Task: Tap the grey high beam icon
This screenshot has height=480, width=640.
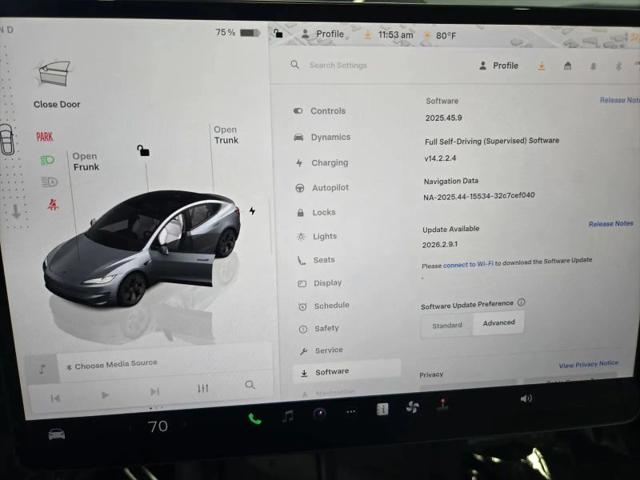Action: [x=49, y=182]
